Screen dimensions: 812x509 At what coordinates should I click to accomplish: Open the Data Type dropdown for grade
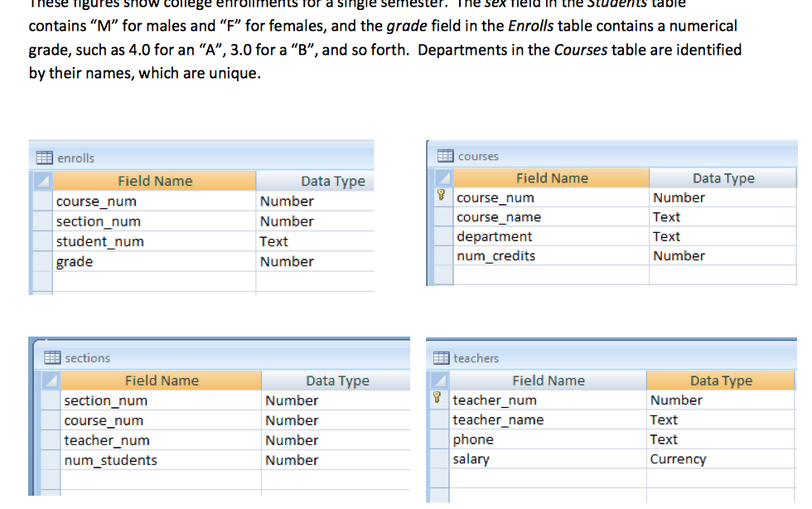click(315, 261)
